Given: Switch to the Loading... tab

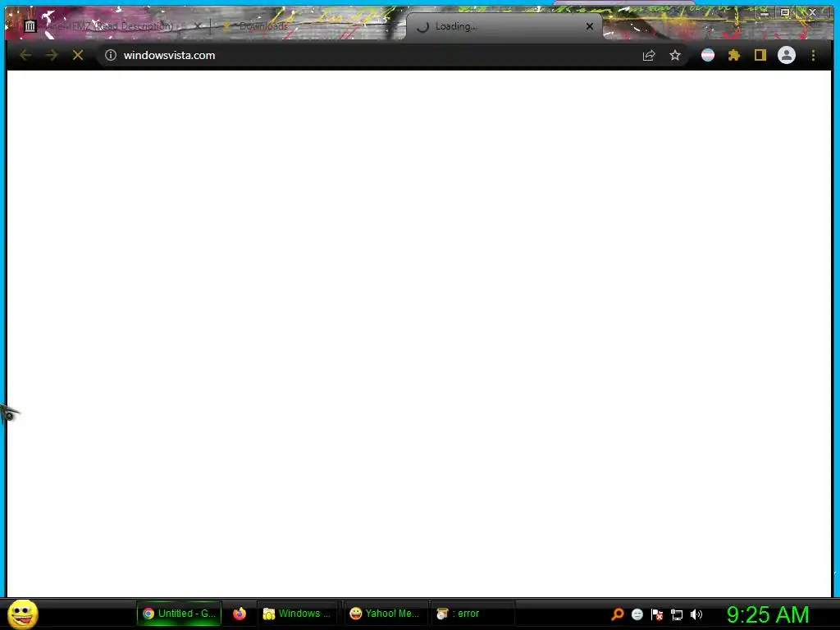Looking at the screenshot, I should coord(504,26).
